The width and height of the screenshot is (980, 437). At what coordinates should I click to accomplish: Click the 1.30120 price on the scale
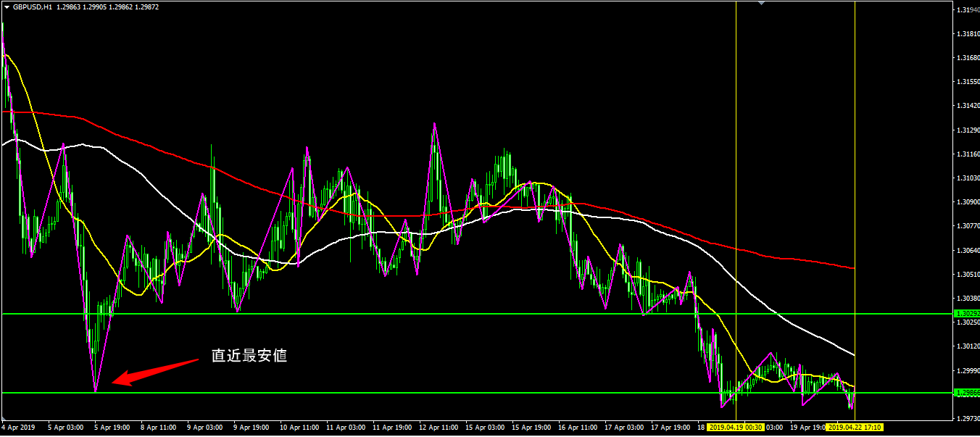pos(966,347)
